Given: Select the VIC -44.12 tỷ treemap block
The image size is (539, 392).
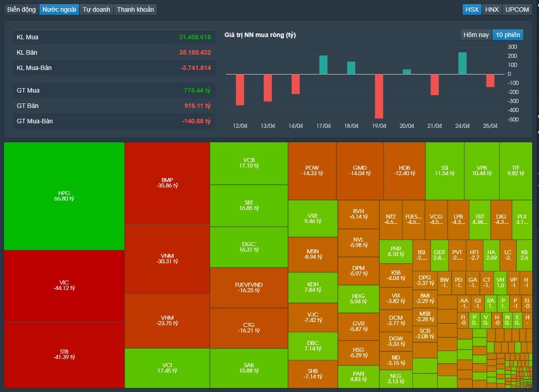Looking at the screenshot, I should [64, 285].
